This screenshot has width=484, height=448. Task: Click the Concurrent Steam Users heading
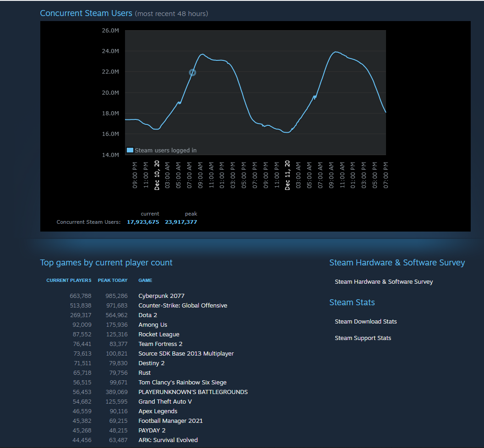point(86,13)
